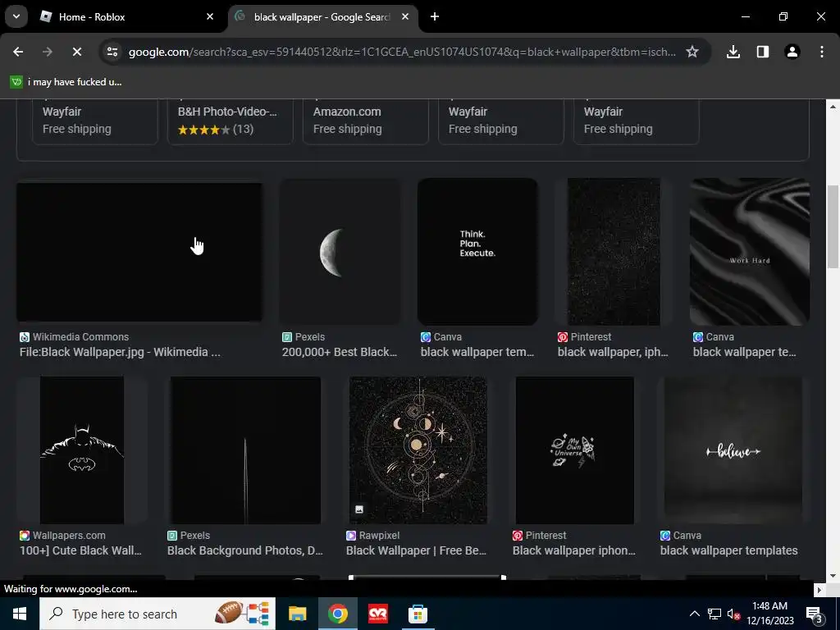Image resolution: width=840 pixels, height=630 pixels.
Task: Open the Think Plan Execute Canva thumbnail
Action: [477, 252]
